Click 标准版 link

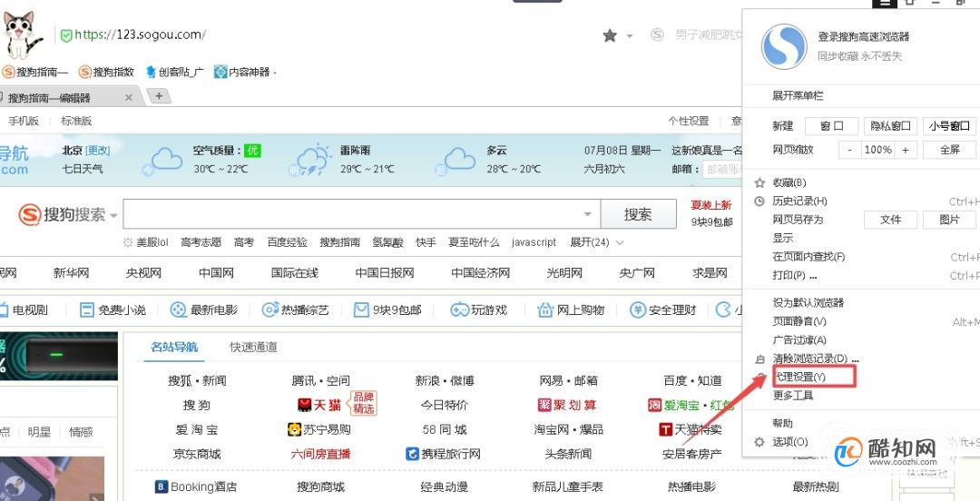pyautogui.click(x=76, y=121)
